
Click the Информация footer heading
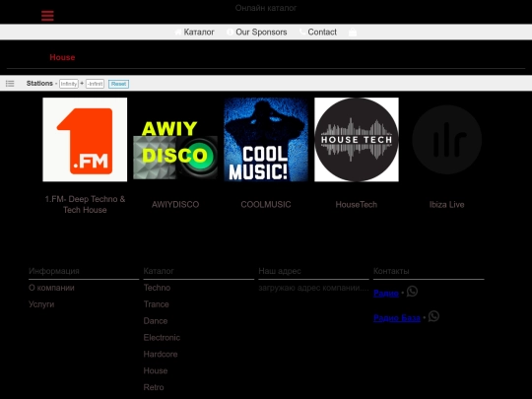(54, 271)
